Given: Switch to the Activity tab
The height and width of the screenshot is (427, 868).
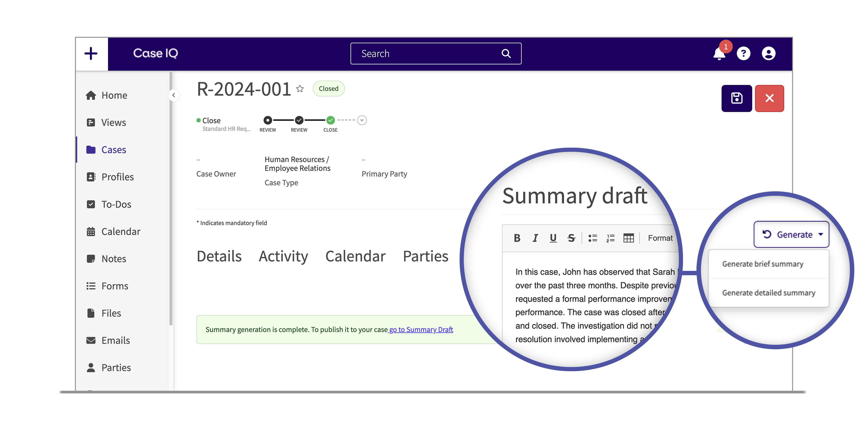Looking at the screenshot, I should tap(283, 256).
